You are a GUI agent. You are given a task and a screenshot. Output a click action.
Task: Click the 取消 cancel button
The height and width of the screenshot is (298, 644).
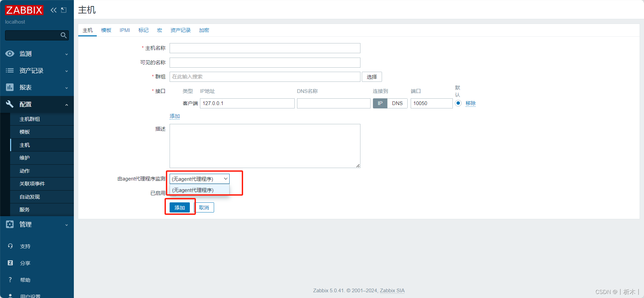tap(204, 208)
